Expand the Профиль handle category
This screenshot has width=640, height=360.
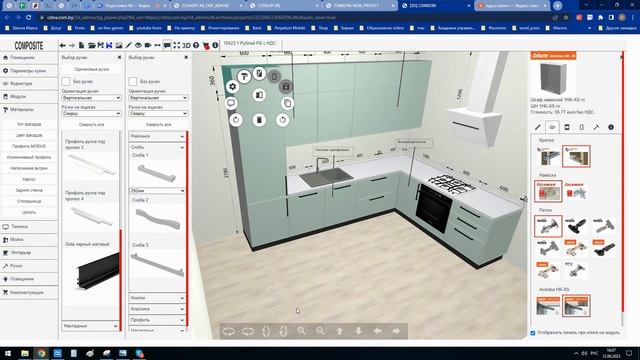tap(157, 320)
